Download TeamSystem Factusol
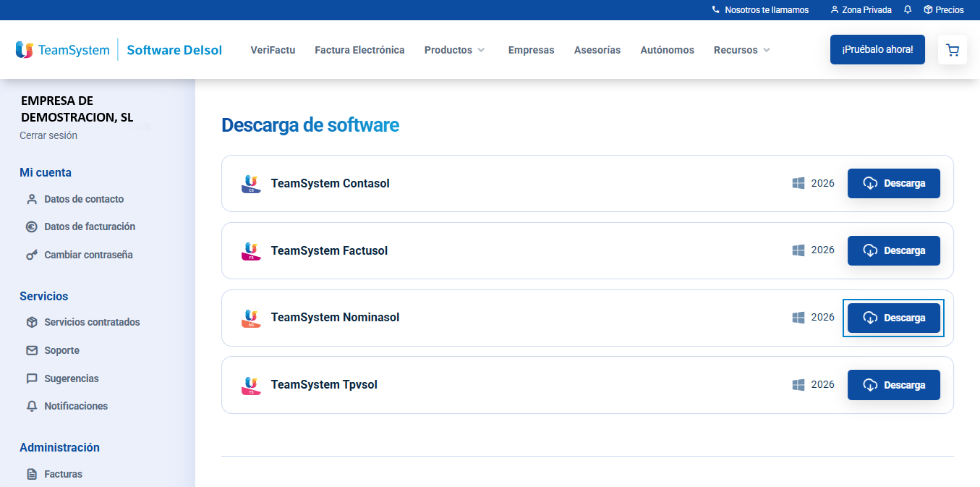 894,250
